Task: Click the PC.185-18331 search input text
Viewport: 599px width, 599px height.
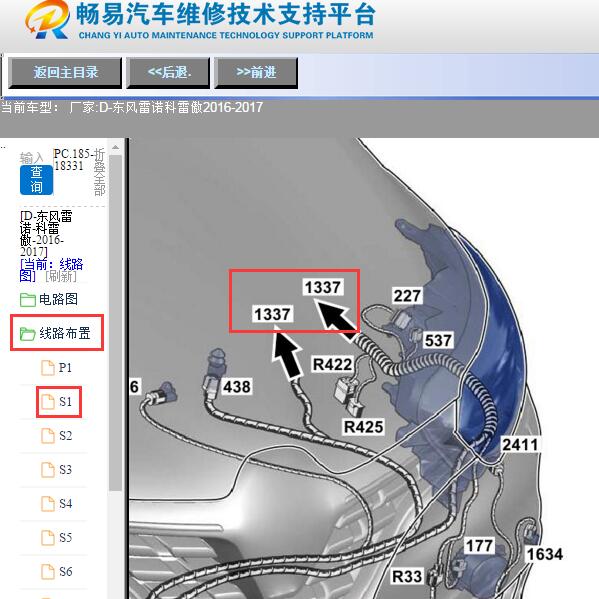Action: click(x=73, y=160)
